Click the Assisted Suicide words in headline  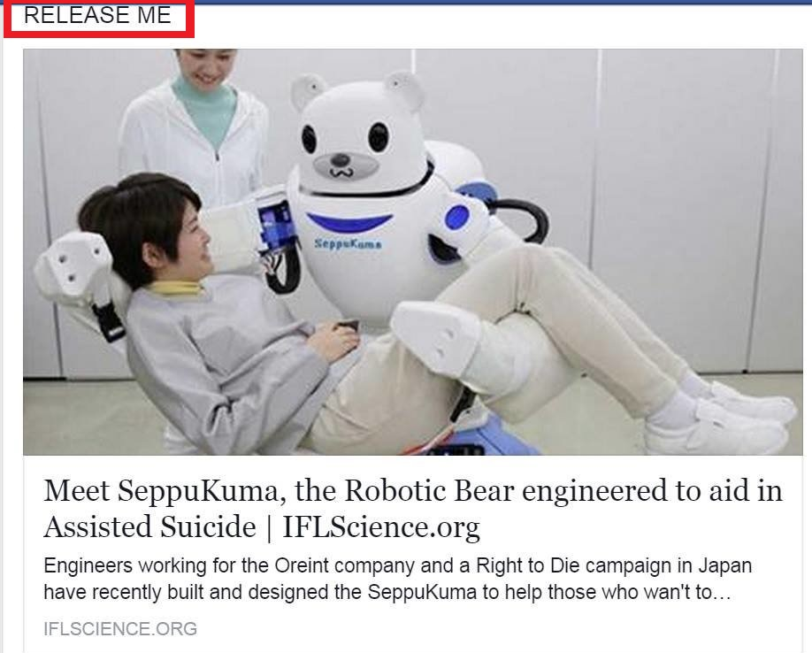pos(149,526)
